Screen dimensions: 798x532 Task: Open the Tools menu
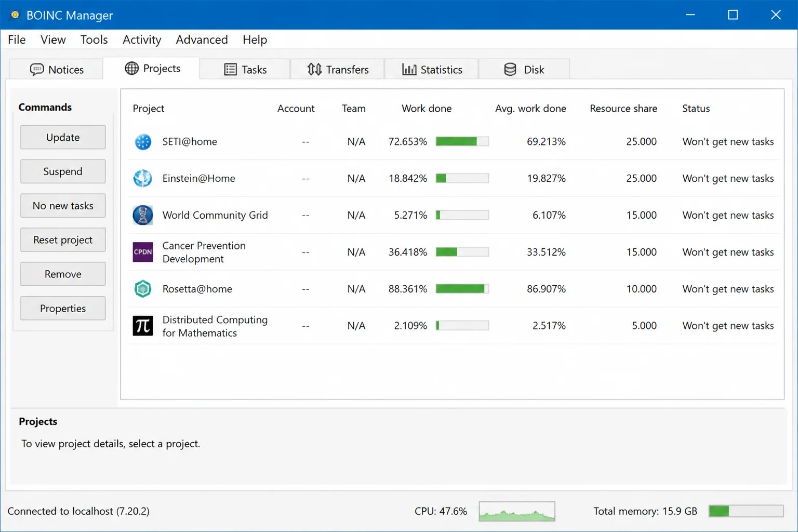[94, 39]
